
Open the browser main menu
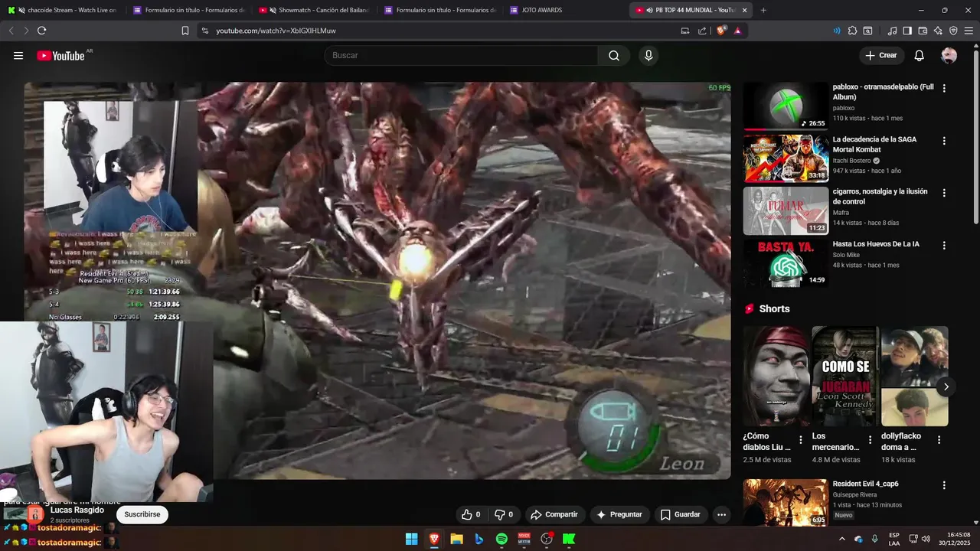[969, 31]
